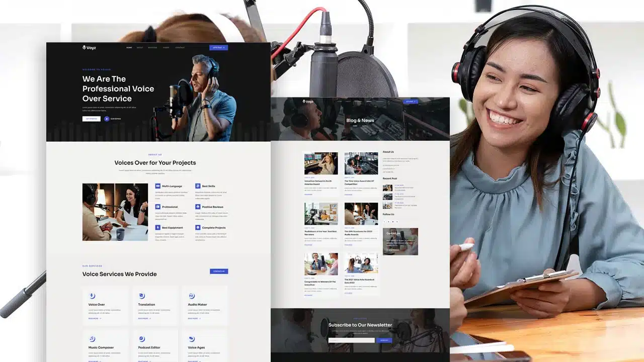The image size is (644, 362).
Task: Click the Voyz microphone logo icon
Action: pyautogui.click(x=84, y=48)
